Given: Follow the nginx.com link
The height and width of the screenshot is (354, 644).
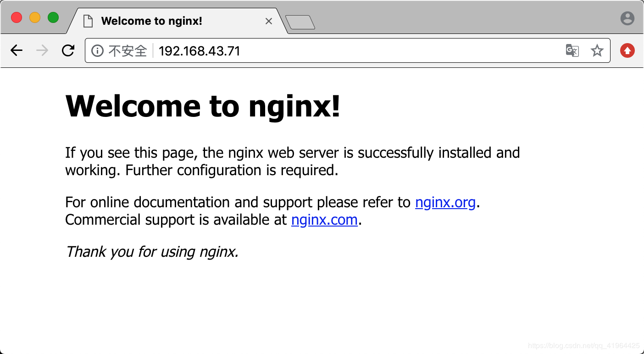Looking at the screenshot, I should click(x=324, y=220).
